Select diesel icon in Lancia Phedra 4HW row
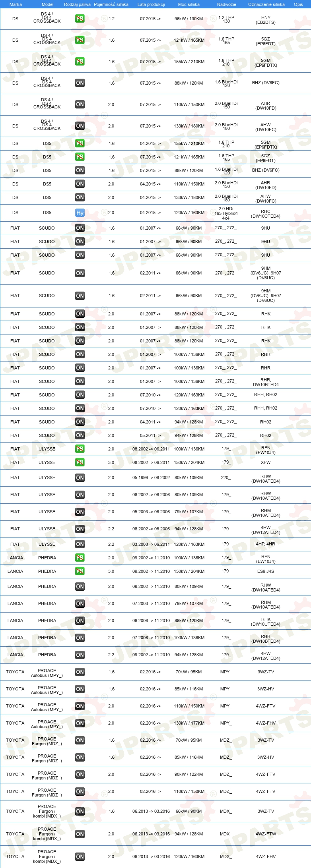The height and width of the screenshot is (868, 311). 80,655
